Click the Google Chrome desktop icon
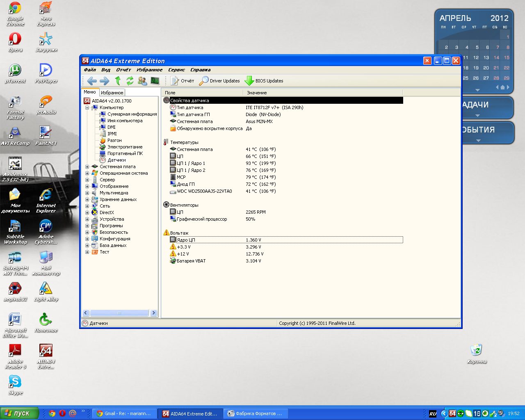This screenshot has height=420, width=525. [15, 14]
